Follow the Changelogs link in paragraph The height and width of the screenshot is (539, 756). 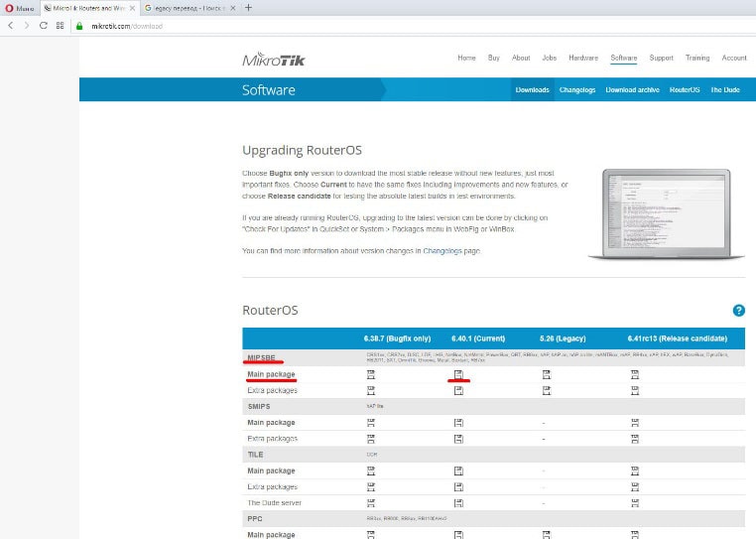pos(442,251)
